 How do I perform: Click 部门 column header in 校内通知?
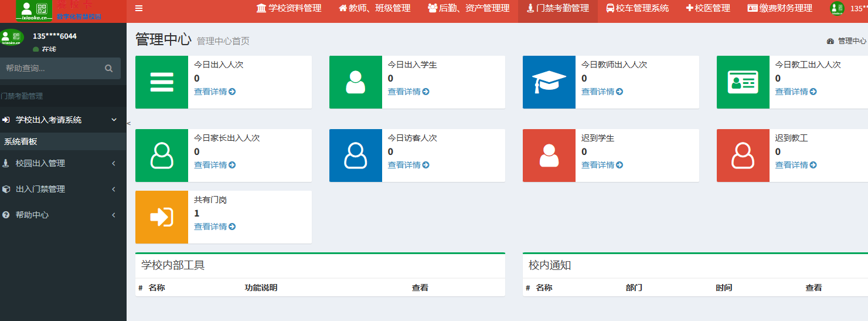click(634, 288)
